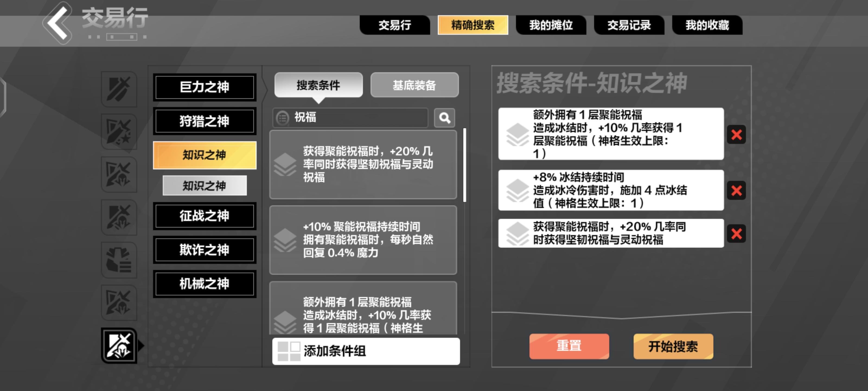The width and height of the screenshot is (868, 391).
Task: Click filter icon inside 祝福 search field
Action: [x=282, y=118]
